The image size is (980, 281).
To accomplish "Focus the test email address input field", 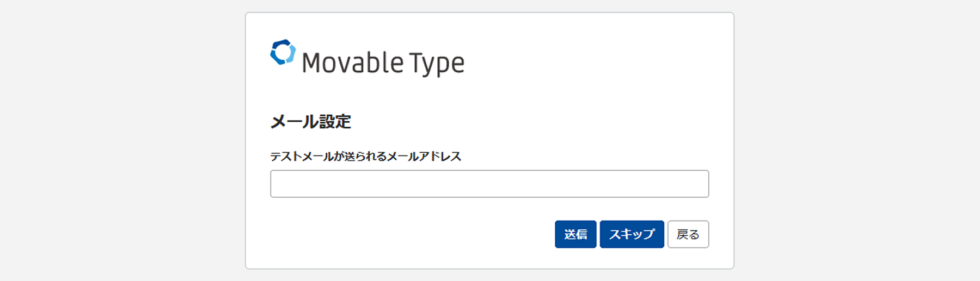I will (489, 184).
